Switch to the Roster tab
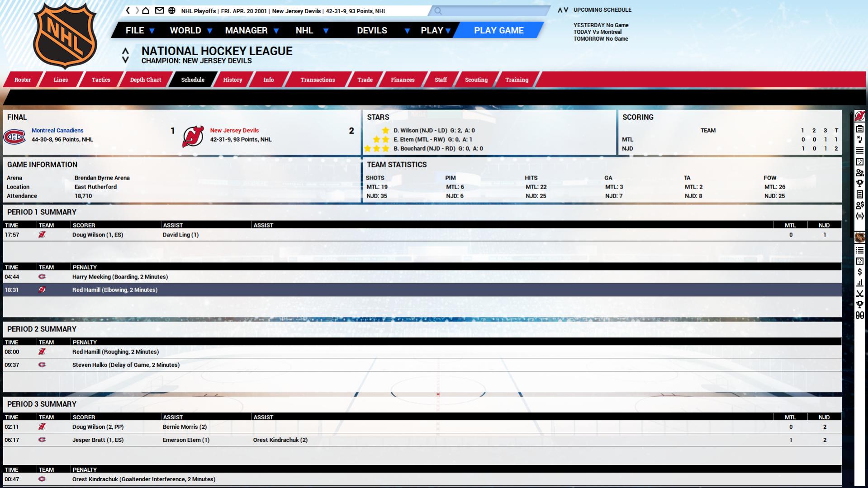 [x=23, y=80]
